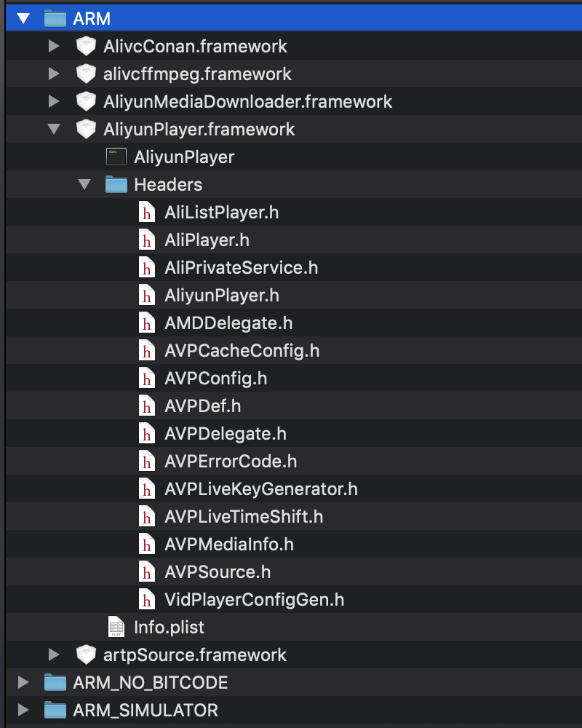Select the ARM folder name
The image size is (582, 728).
[92, 19]
